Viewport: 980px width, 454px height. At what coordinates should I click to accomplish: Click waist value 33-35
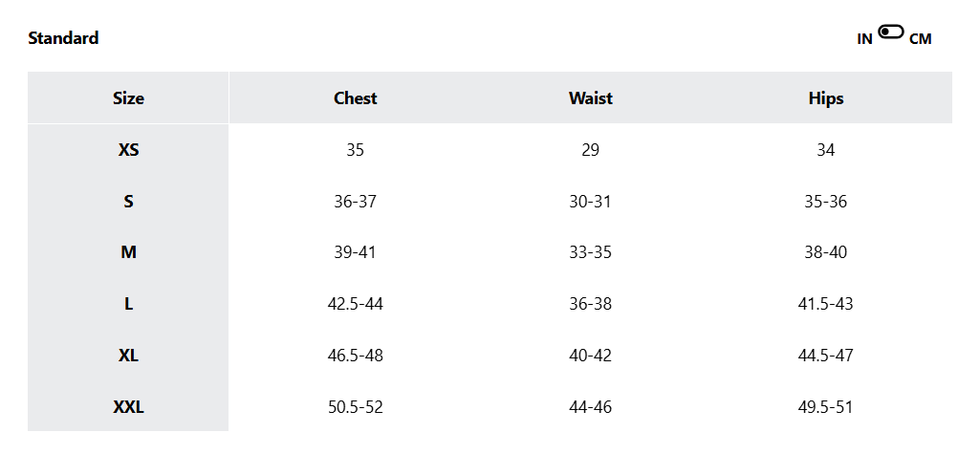tap(590, 252)
